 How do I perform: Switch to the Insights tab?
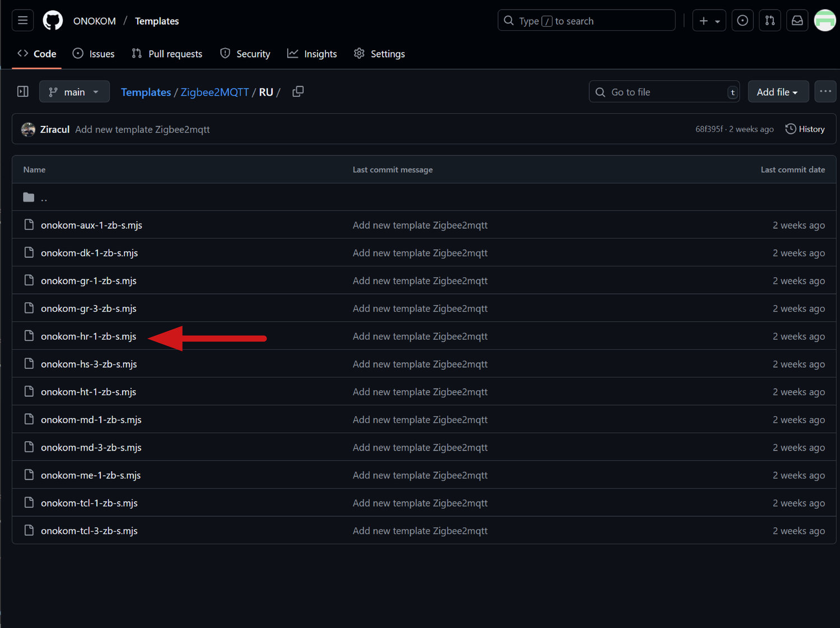pos(312,54)
